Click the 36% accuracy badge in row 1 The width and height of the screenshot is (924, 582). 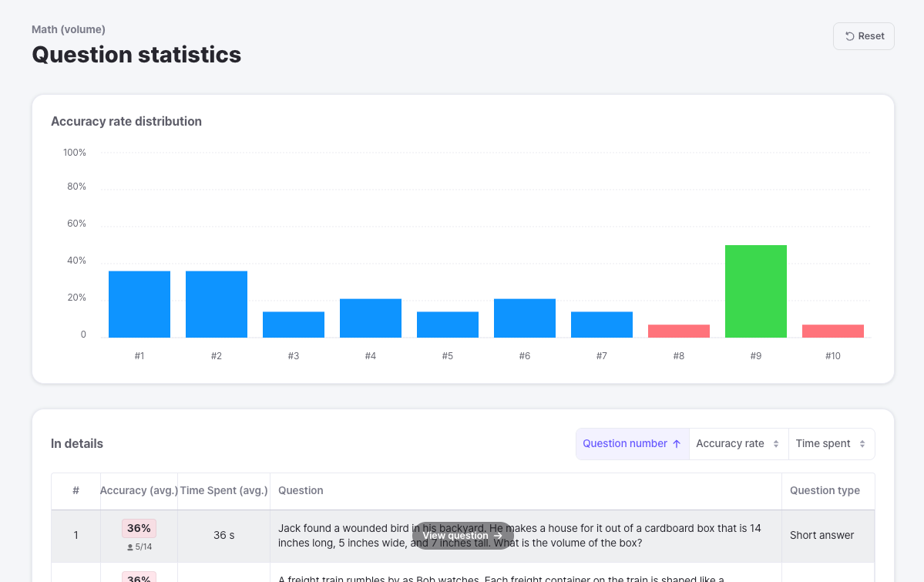point(139,529)
